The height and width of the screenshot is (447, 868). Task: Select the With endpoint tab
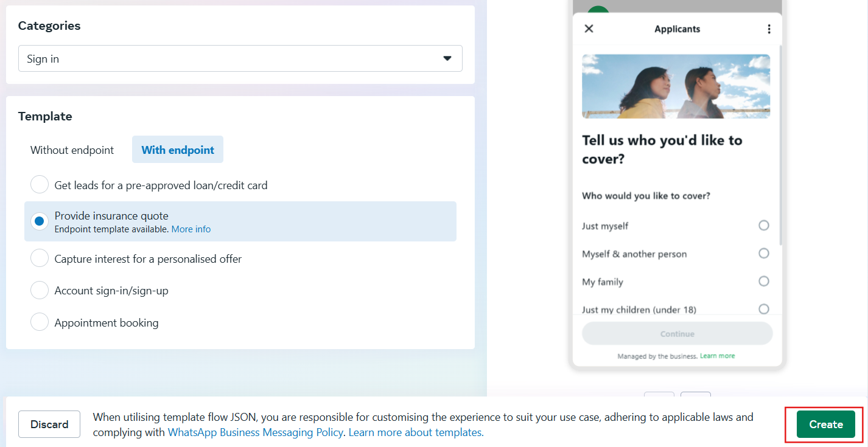coord(178,150)
